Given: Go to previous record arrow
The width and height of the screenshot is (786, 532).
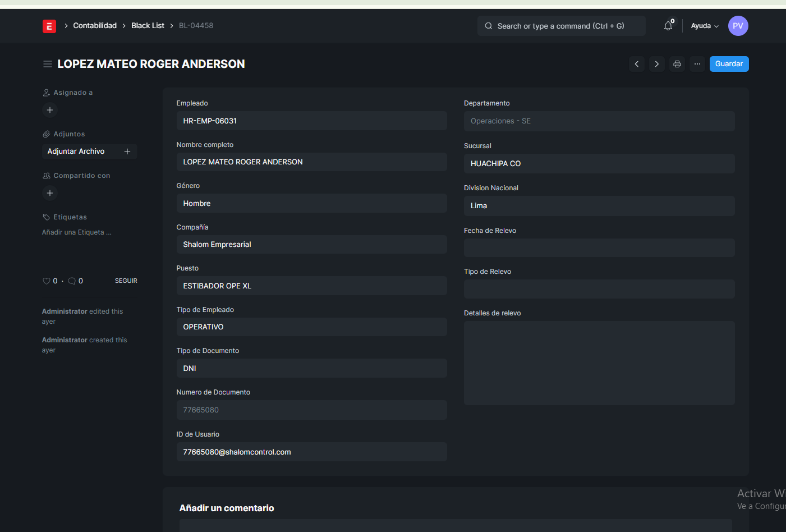Looking at the screenshot, I should tap(637, 64).
